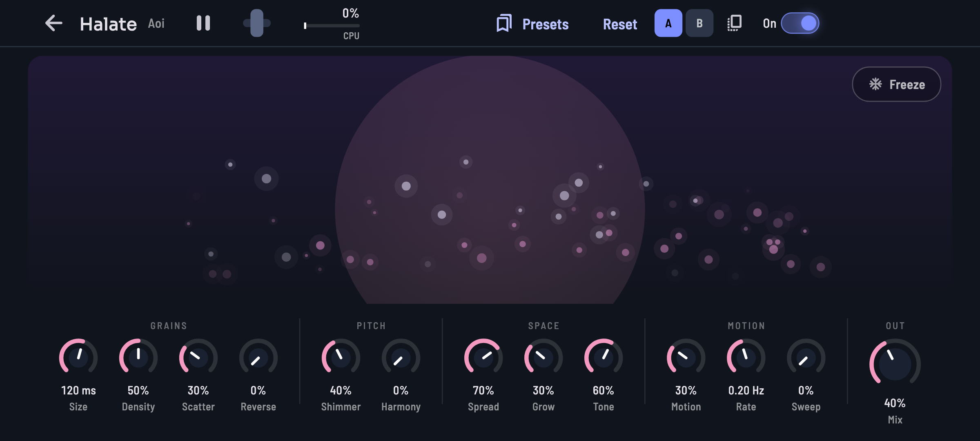Viewport: 980px width, 441px height.
Task: Click the 40% Shimmer value
Action: [x=341, y=390]
